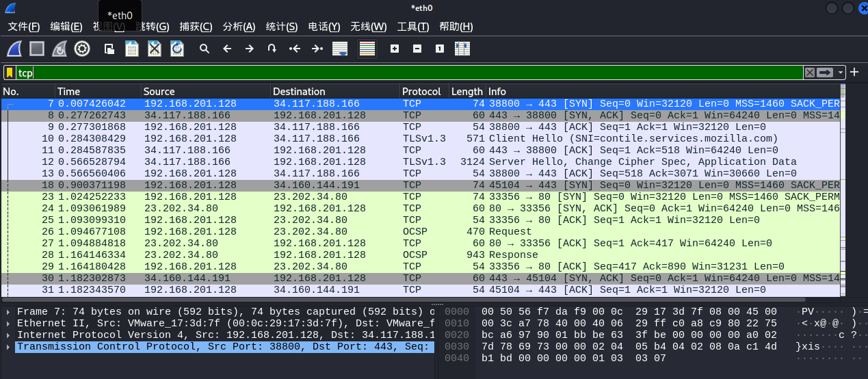Restart the current capture

pos(60,49)
